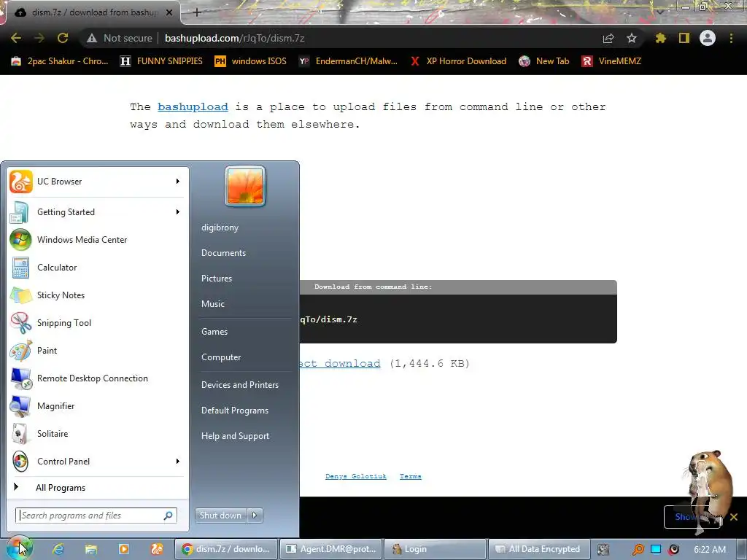Switch to Agent.DMR@prot taskbar window

[x=333, y=549]
